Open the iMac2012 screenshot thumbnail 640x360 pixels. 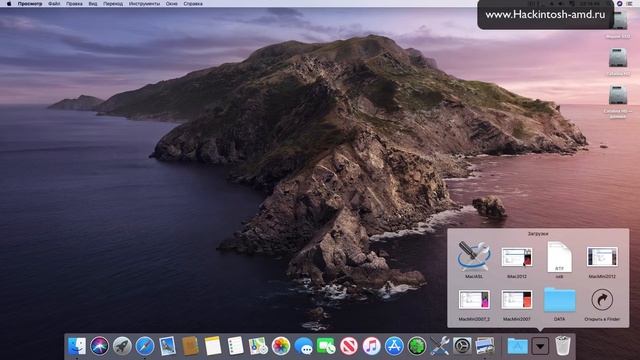[517, 257]
